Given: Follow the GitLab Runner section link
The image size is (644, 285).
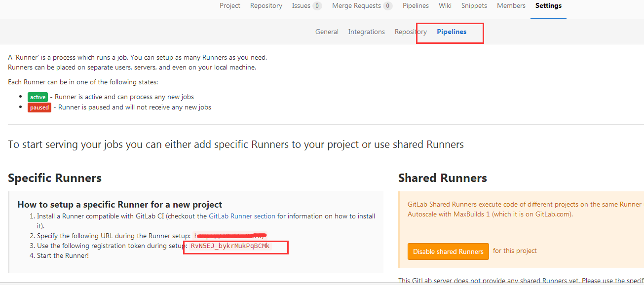Looking at the screenshot, I should 242,216.
